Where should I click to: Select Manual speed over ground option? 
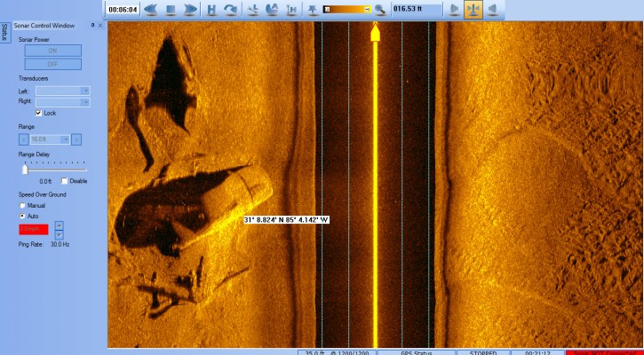[x=23, y=205]
